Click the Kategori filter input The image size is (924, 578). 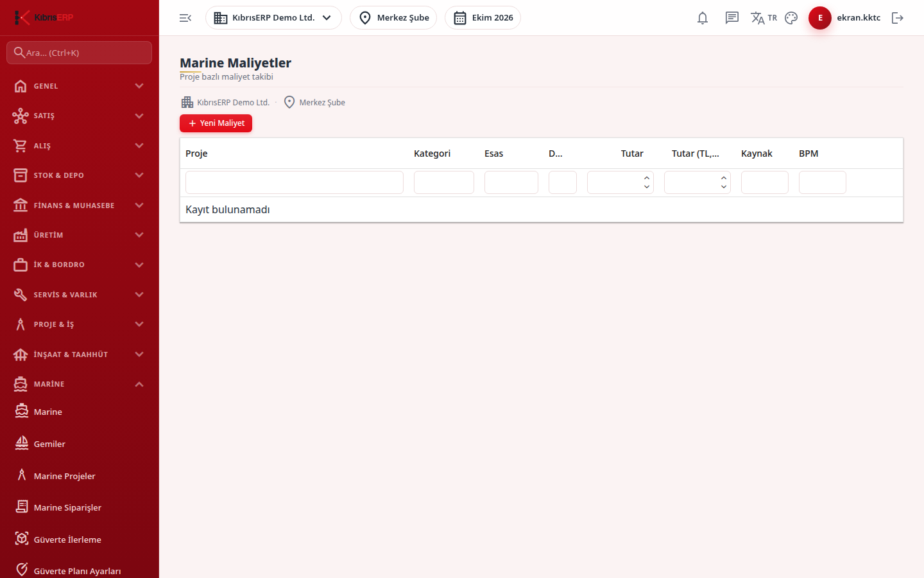point(444,182)
